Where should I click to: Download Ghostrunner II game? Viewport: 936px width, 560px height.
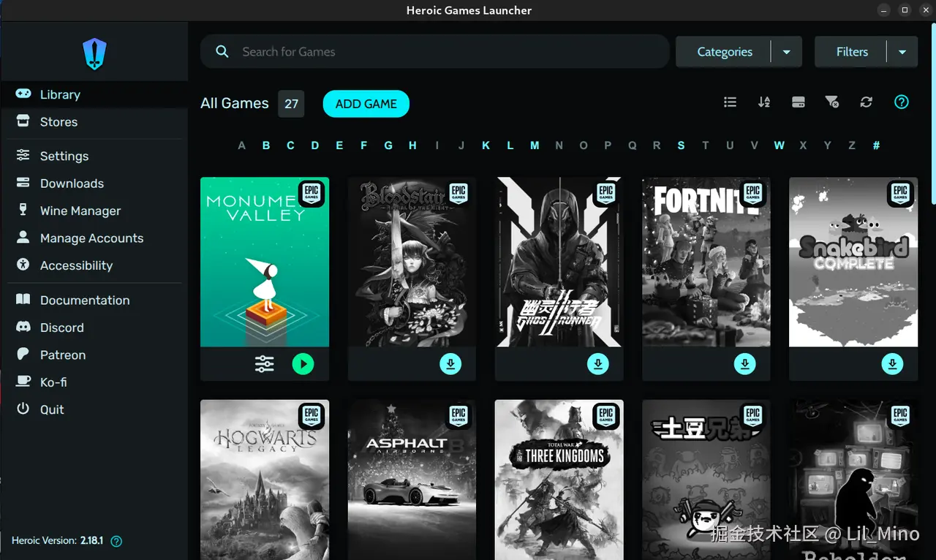click(x=598, y=363)
